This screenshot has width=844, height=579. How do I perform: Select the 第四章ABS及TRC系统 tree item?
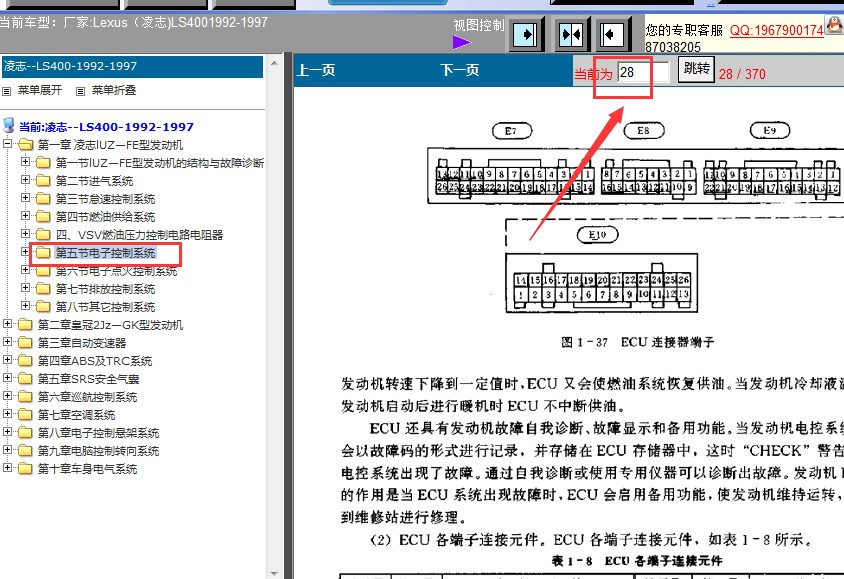(95, 361)
